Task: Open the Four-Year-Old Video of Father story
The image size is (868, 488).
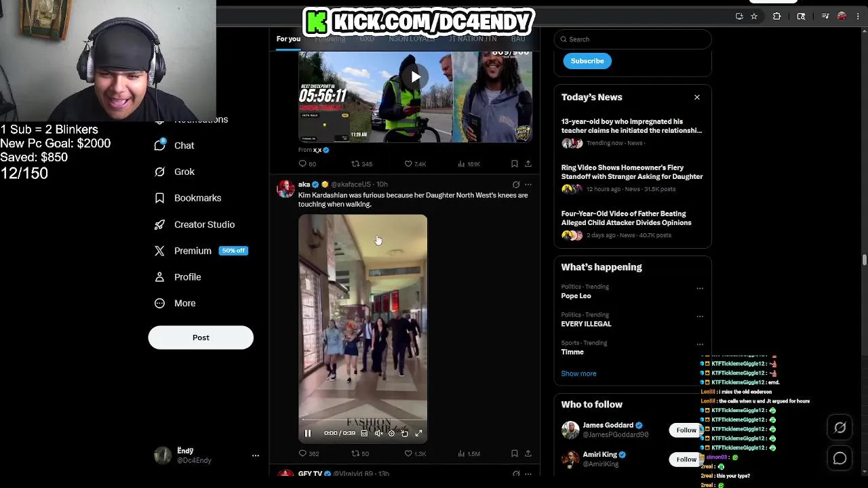Action: pos(632,224)
